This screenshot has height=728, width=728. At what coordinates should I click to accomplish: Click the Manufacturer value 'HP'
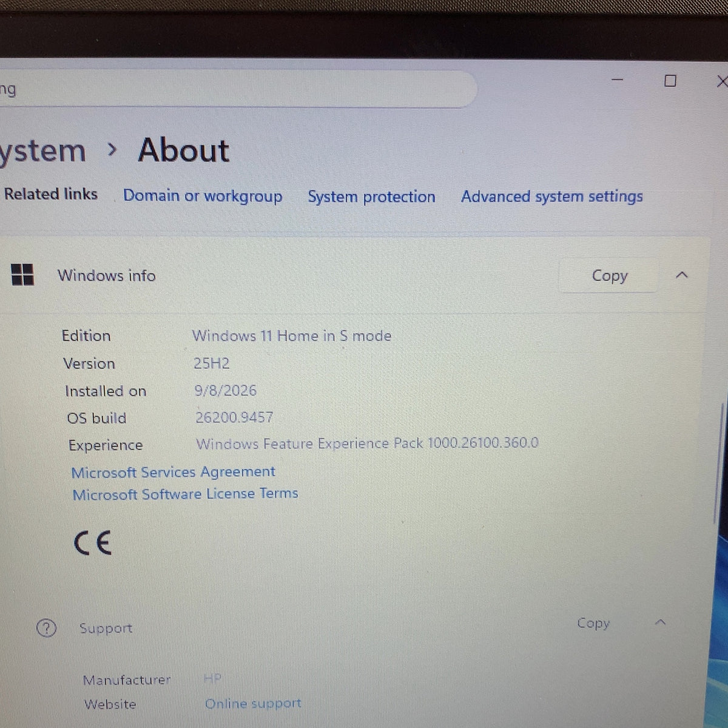click(x=213, y=678)
